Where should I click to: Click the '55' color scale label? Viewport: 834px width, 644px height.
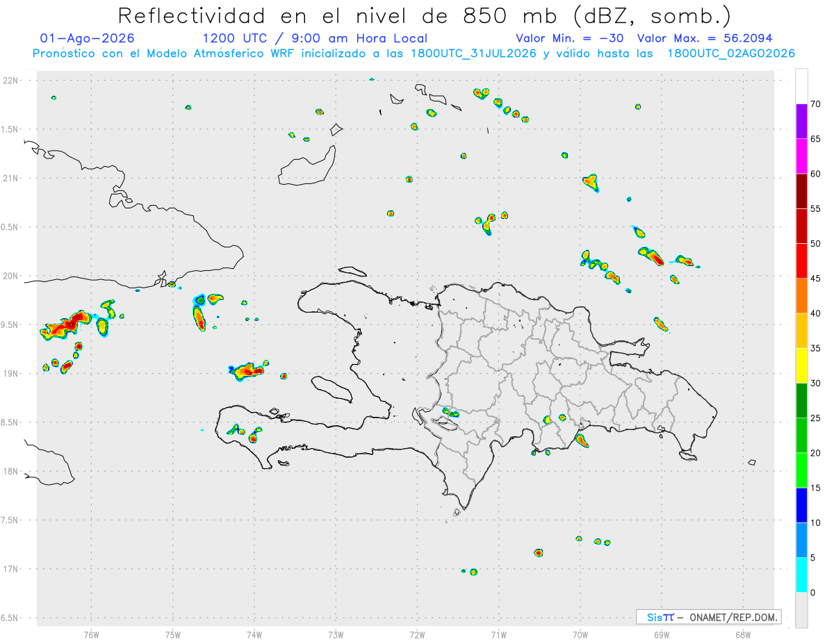click(816, 208)
